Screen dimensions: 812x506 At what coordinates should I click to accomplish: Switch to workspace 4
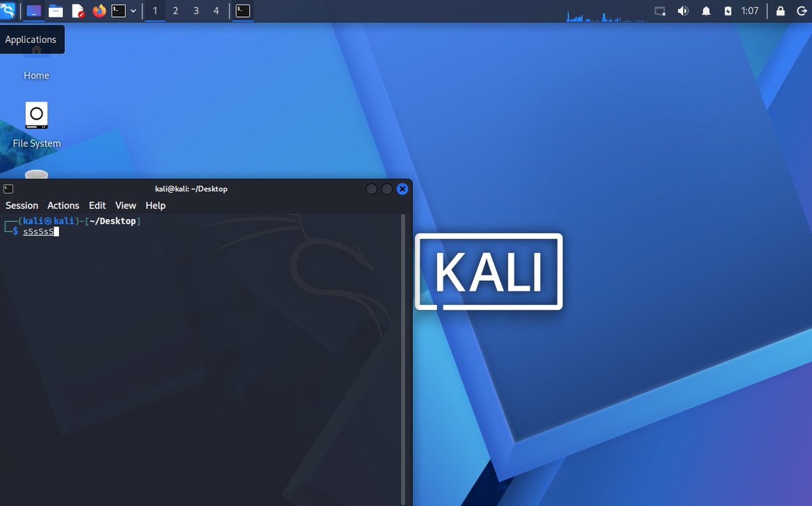tap(216, 11)
